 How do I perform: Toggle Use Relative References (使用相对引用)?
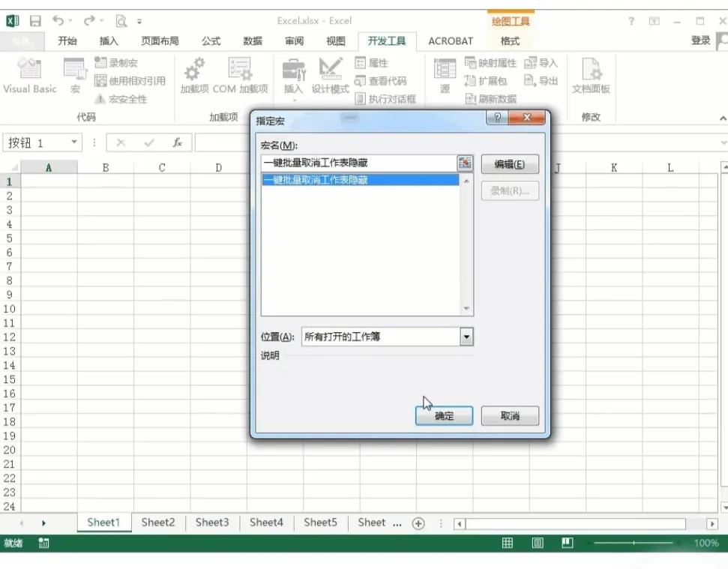tap(130, 81)
